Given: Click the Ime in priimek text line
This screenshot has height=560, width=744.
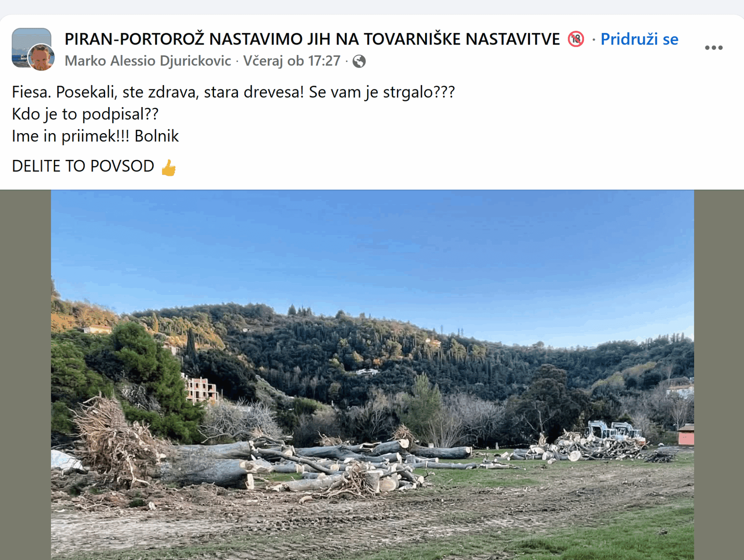Looking at the screenshot, I should 95,136.
